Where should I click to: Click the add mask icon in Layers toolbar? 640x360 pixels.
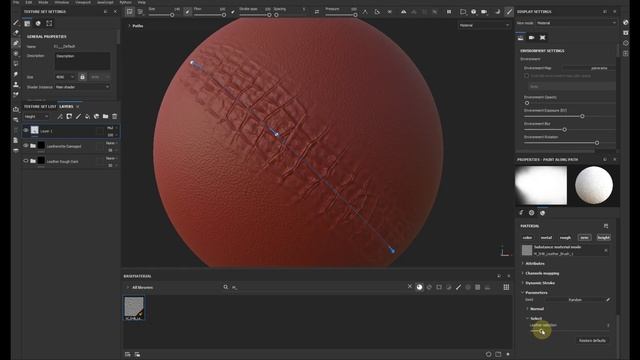point(69,117)
